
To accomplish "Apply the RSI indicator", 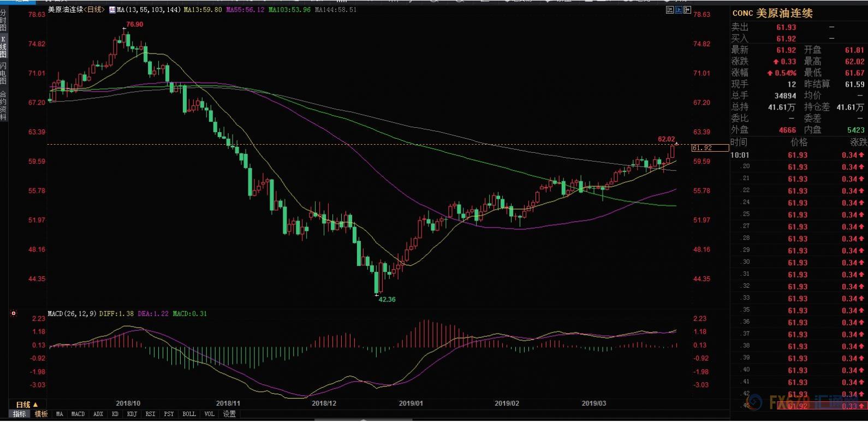I will coord(150,414).
